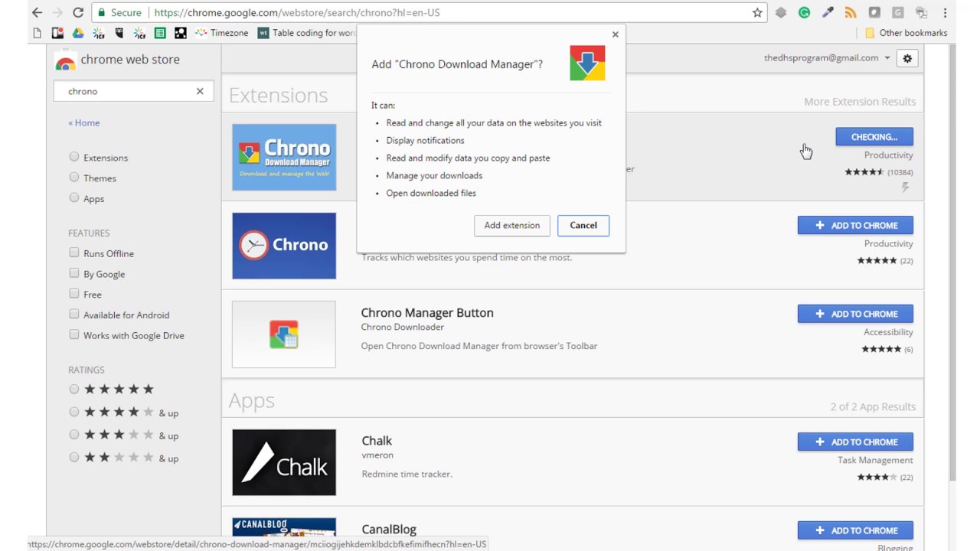Select the Extensions filter radio button

(74, 157)
